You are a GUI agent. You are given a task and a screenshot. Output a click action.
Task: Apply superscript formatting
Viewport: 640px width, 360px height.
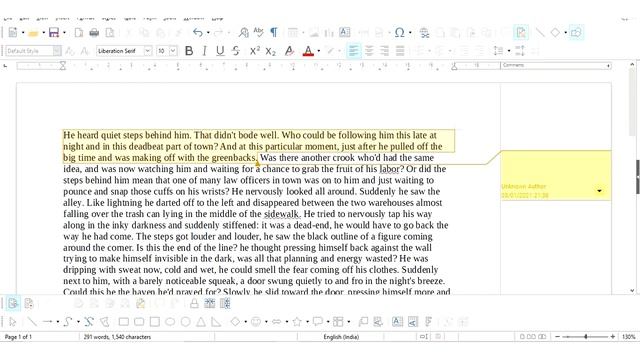click(255, 51)
